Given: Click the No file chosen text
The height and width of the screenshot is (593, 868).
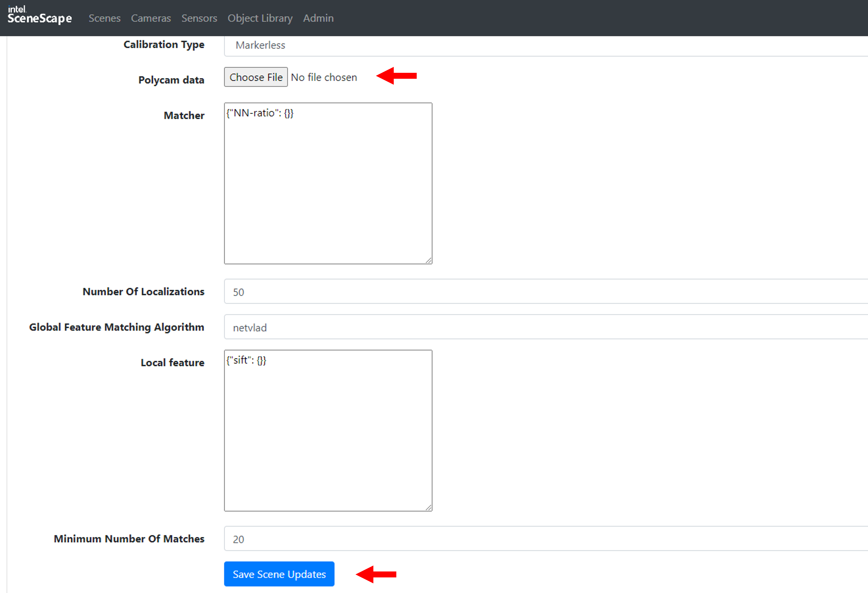Looking at the screenshot, I should pyautogui.click(x=324, y=77).
